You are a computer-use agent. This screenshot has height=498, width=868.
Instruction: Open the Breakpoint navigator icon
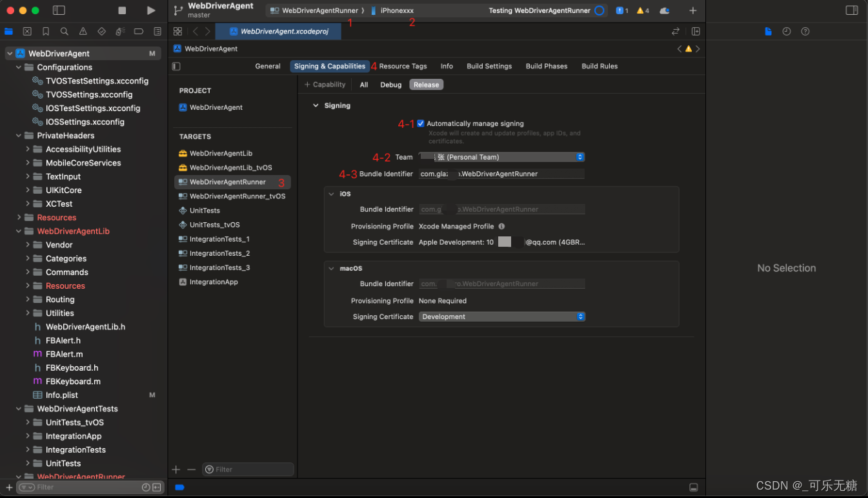[139, 31]
